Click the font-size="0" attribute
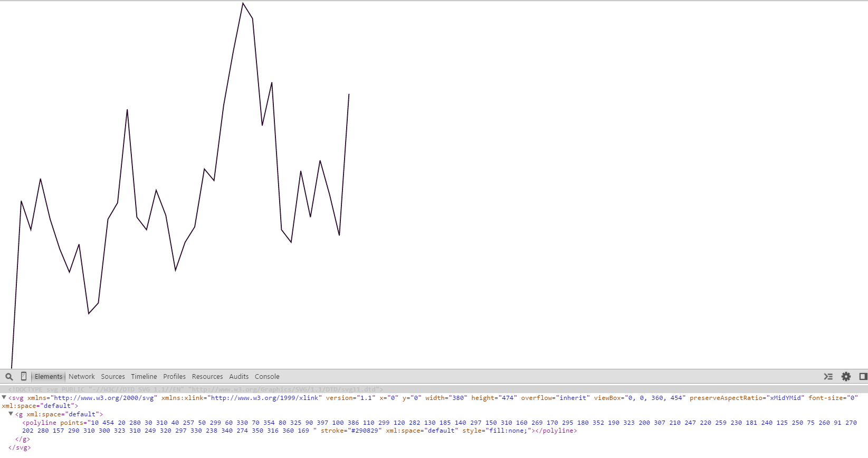Image resolution: width=868 pixels, height=458 pixels. point(833,398)
